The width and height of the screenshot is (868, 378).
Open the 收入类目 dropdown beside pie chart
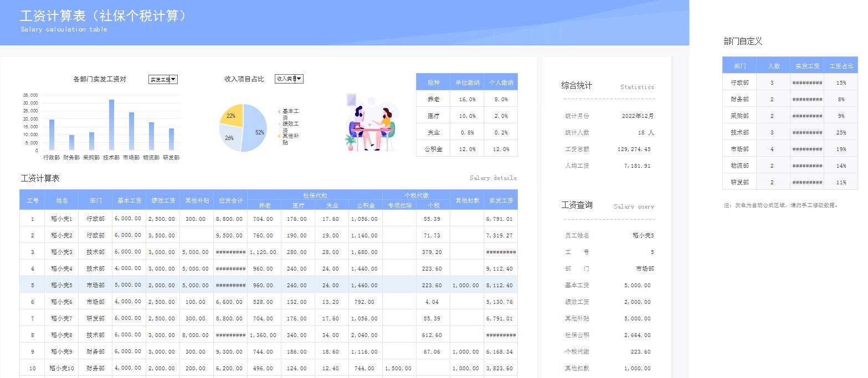point(289,78)
